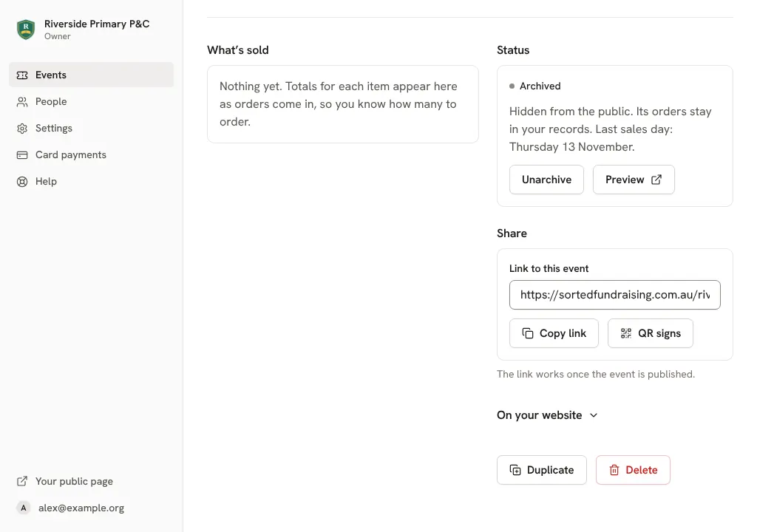Click the copy icon beside Copy link
The height and width of the screenshot is (532, 757).
point(528,333)
